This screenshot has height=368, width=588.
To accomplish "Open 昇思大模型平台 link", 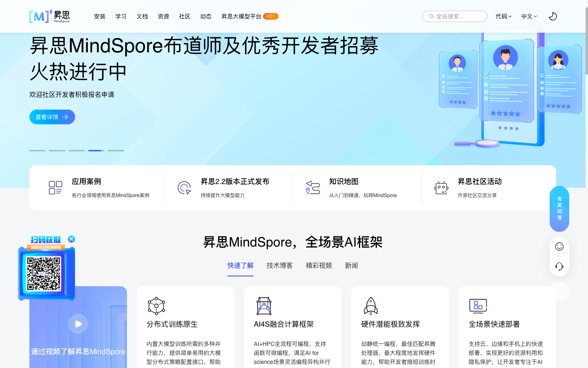I will tap(241, 16).
